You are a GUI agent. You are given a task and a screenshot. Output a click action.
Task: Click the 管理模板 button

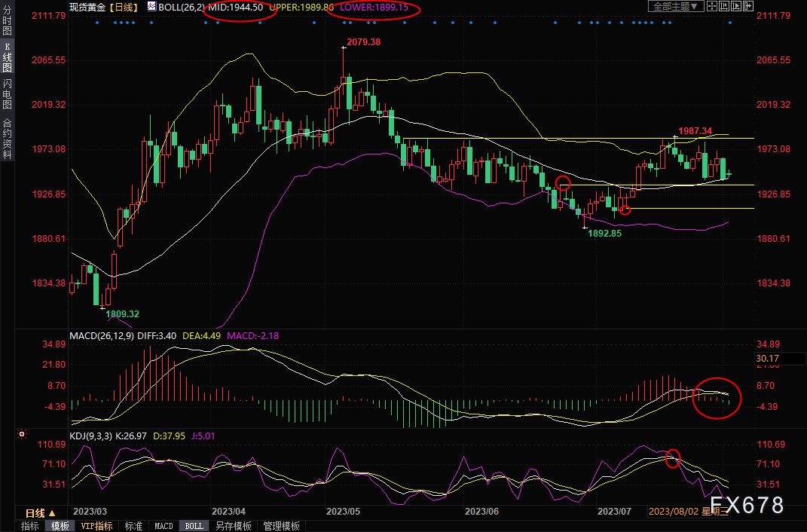point(281,526)
